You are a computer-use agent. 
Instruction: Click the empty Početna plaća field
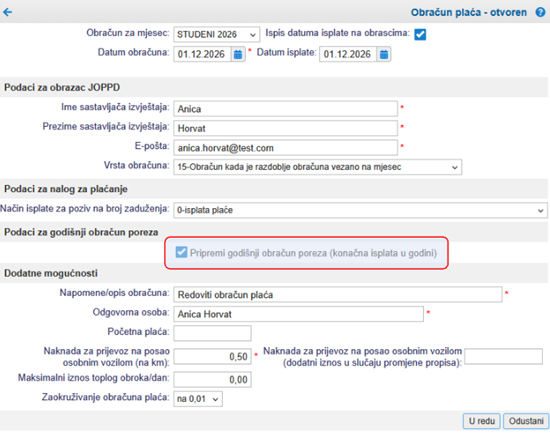click(212, 333)
